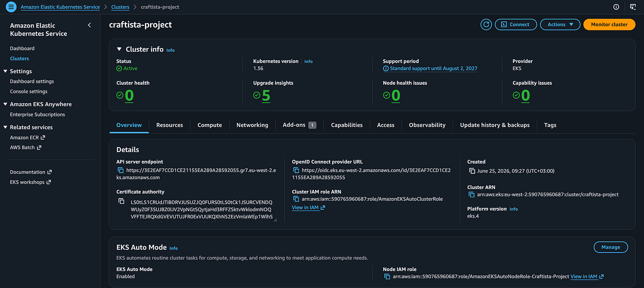Click Info link next to Cluster info
The height and width of the screenshot is (288, 644).
click(171, 50)
